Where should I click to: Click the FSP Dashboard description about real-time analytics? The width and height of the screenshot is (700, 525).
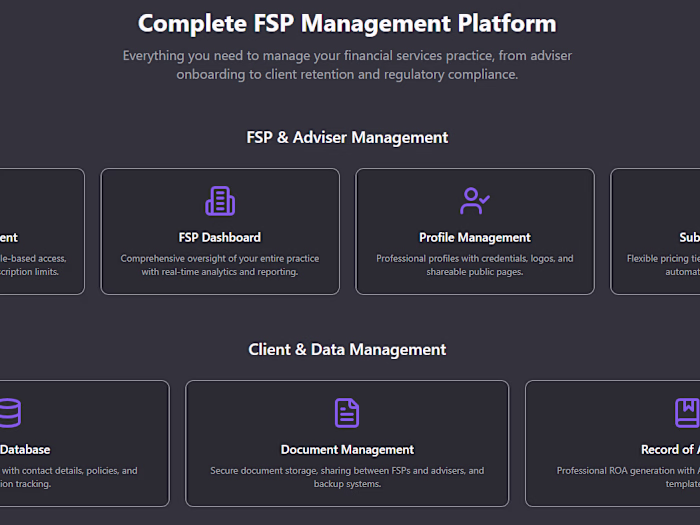tap(220, 265)
